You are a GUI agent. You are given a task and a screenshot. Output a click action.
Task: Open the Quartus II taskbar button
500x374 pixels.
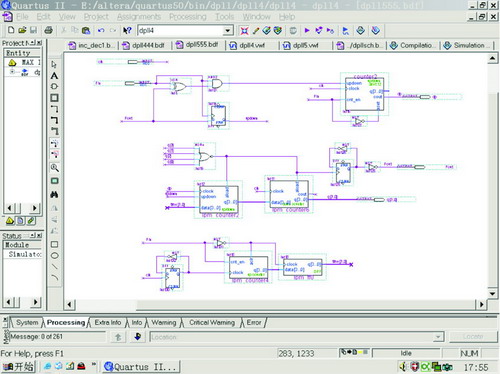pyautogui.click(x=141, y=367)
